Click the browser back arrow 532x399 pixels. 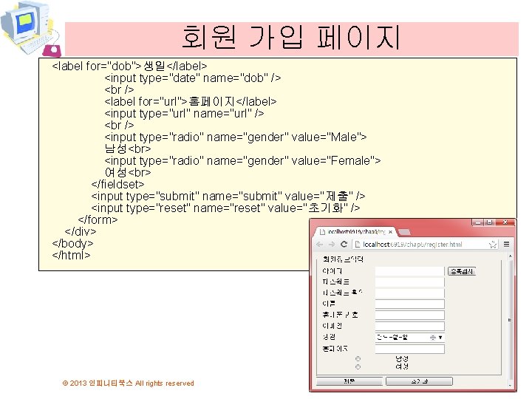click(319, 245)
